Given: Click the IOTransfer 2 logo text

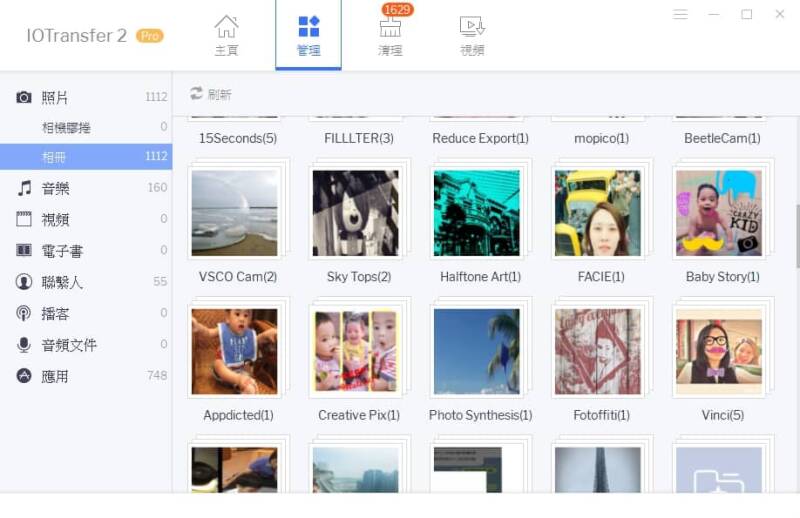Looking at the screenshot, I should coord(77,36).
